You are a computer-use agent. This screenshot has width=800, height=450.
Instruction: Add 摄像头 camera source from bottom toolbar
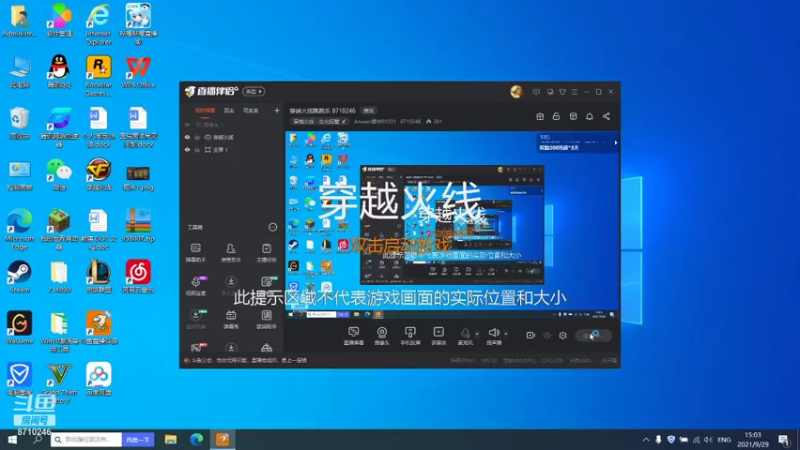tap(382, 336)
